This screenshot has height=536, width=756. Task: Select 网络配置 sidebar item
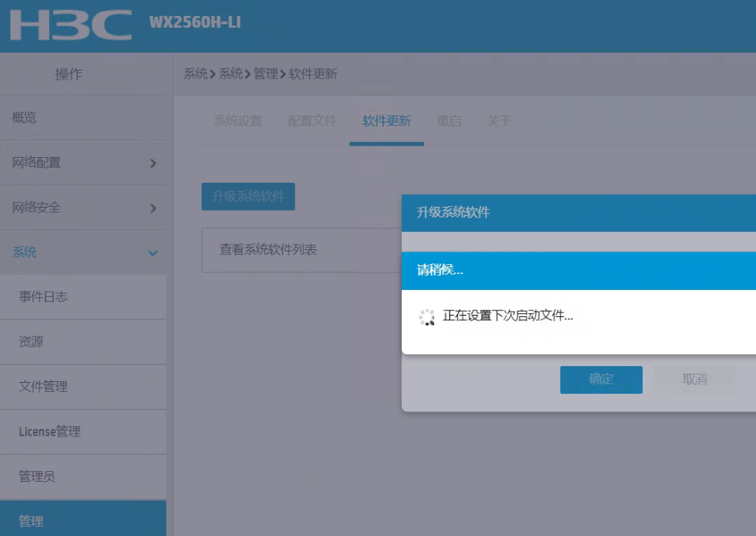[83, 163]
